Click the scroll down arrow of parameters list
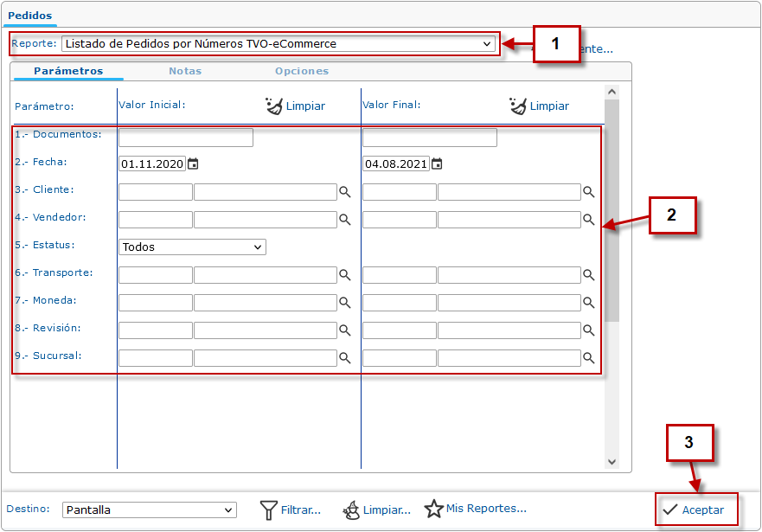Viewport: 762px width, 532px height. [612, 462]
